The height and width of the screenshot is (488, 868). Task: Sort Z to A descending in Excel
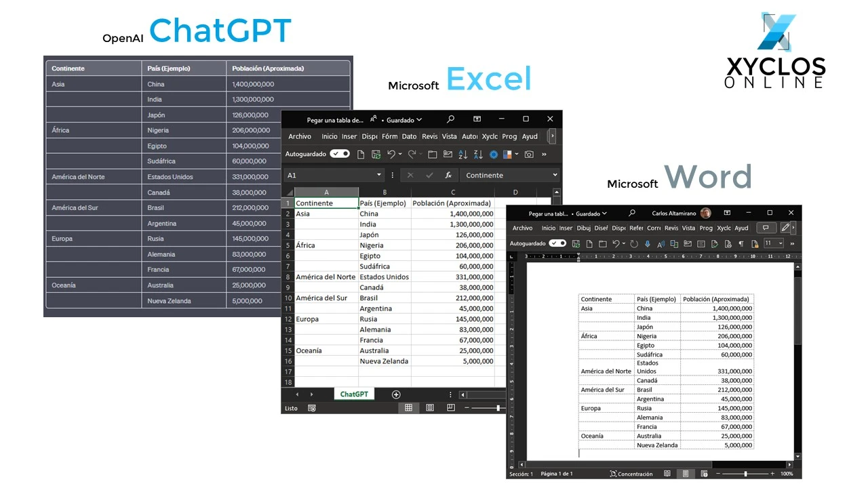pyautogui.click(x=477, y=155)
